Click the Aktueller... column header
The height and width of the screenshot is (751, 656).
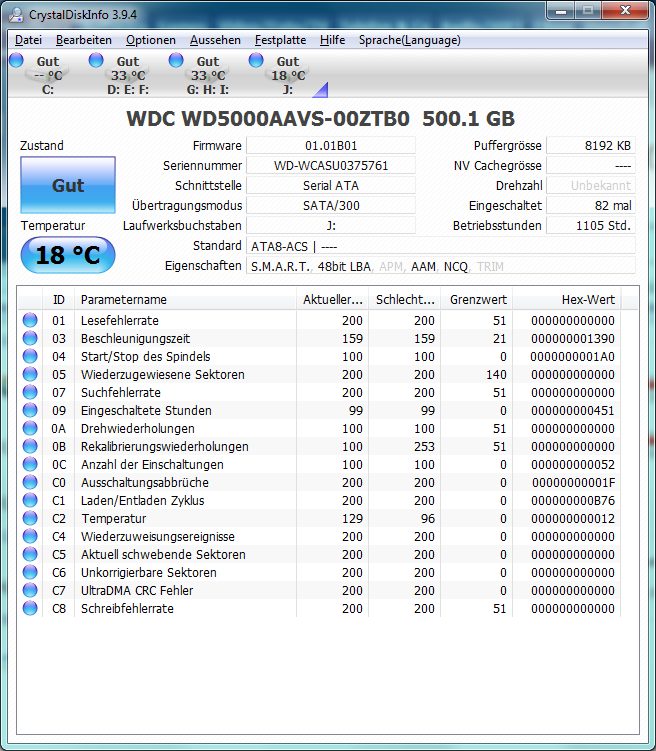pos(332,300)
